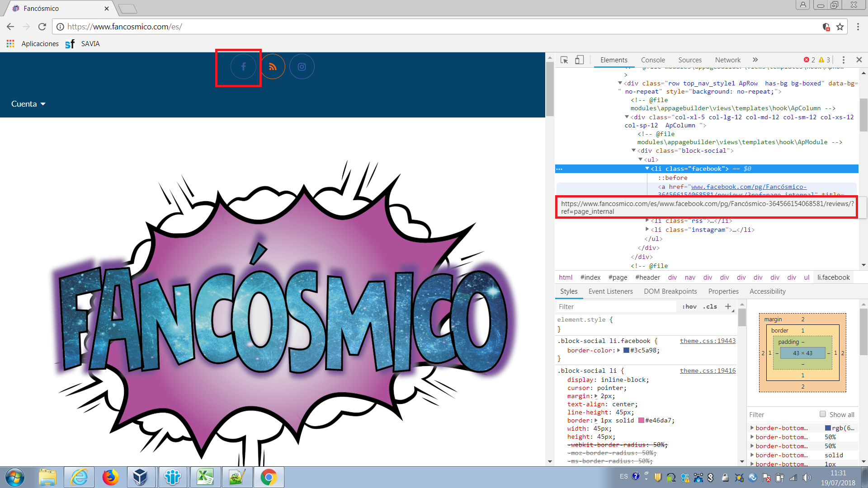Click the Facebook social icon
Viewport: 868px width, 488px height.
[x=243, y=67]
